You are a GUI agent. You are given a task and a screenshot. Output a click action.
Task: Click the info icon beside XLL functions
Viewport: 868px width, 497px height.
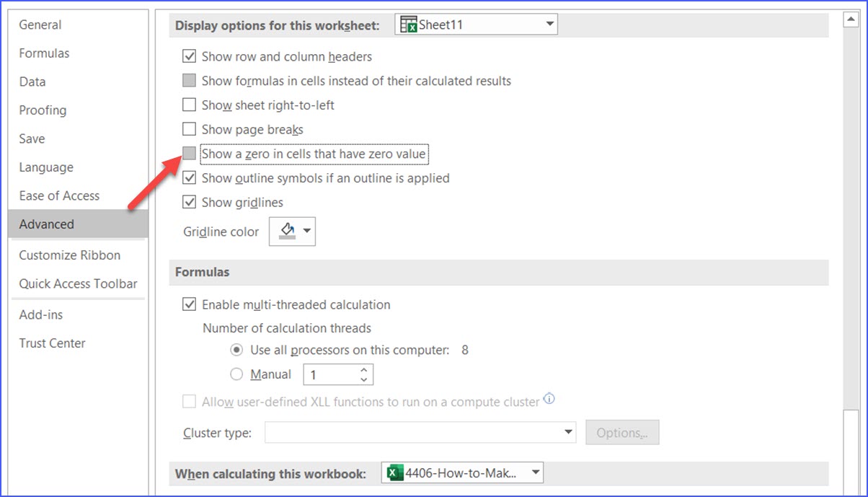(x=549, y=399)
